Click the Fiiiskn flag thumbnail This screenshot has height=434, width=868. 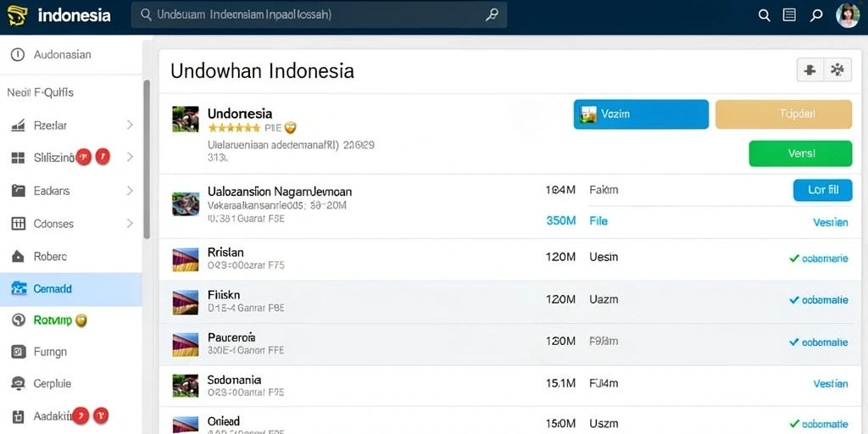pyautogui.click(x=186, y=302)
